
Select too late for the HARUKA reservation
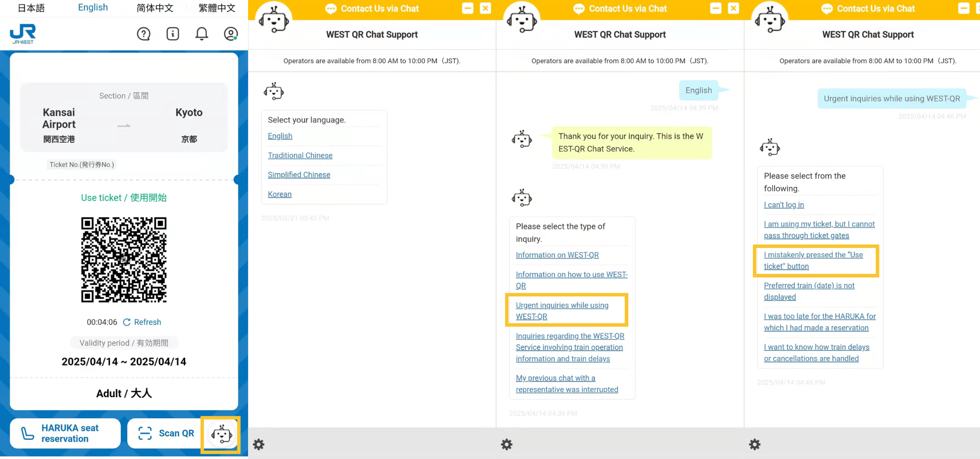point(820,322)
